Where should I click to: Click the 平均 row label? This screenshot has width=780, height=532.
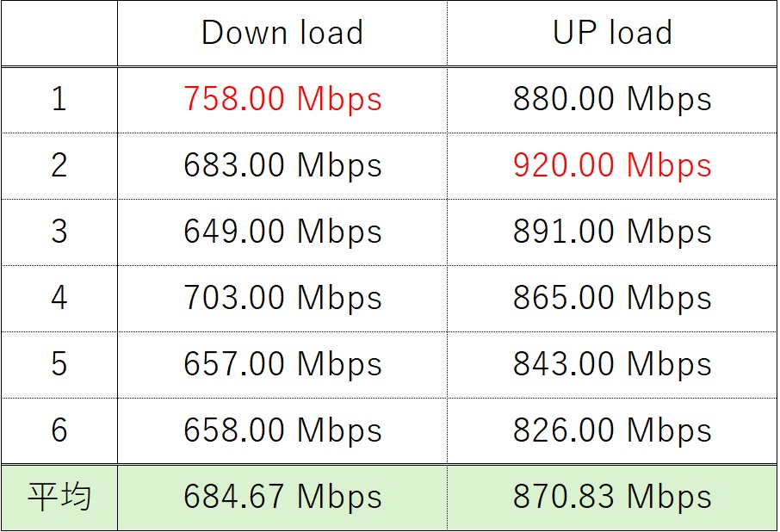point(59,498)
